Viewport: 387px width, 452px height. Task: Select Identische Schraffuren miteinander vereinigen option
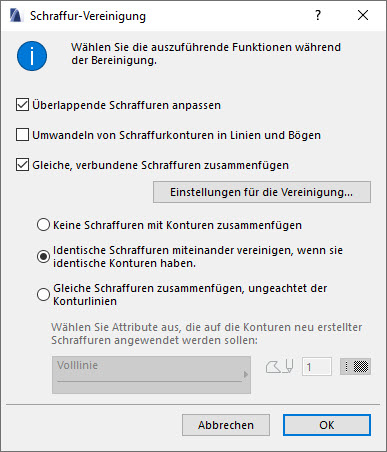pyautogui.click(x=43, y=257)
